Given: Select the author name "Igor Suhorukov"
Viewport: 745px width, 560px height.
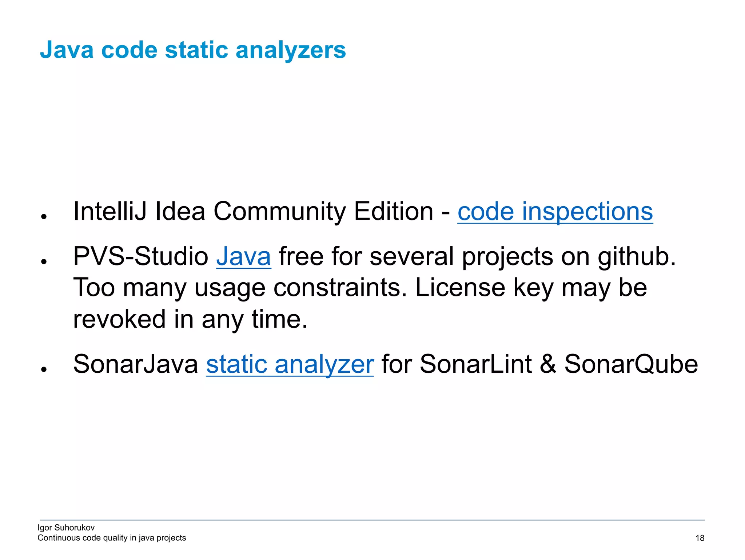Looking at the screenshot, I should click(x=66, y=528).
